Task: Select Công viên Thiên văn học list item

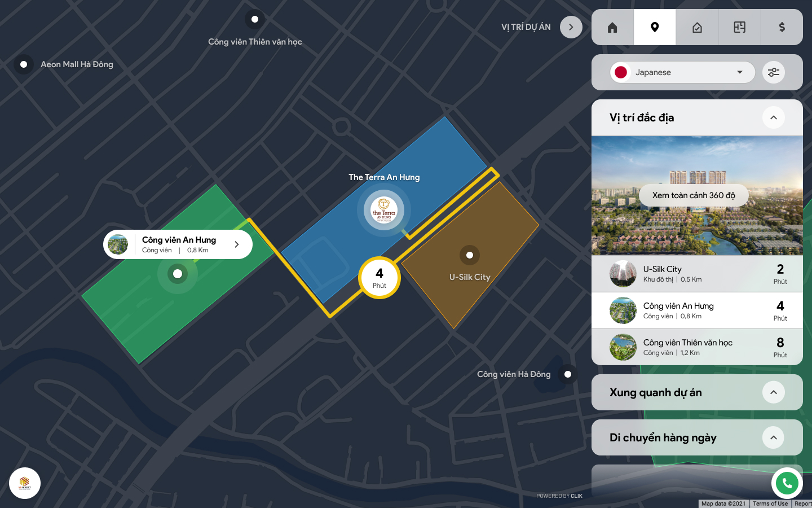Action: [x=697, y=347]
